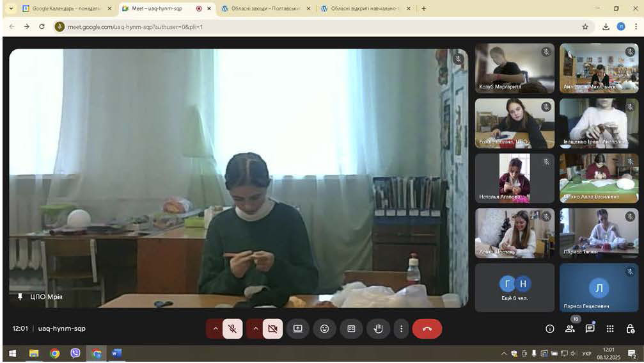644x363 pixels.
Task: Select Лариса Тягнін video thumbnail
Action: pyautogui.click(x=599, y=232)
